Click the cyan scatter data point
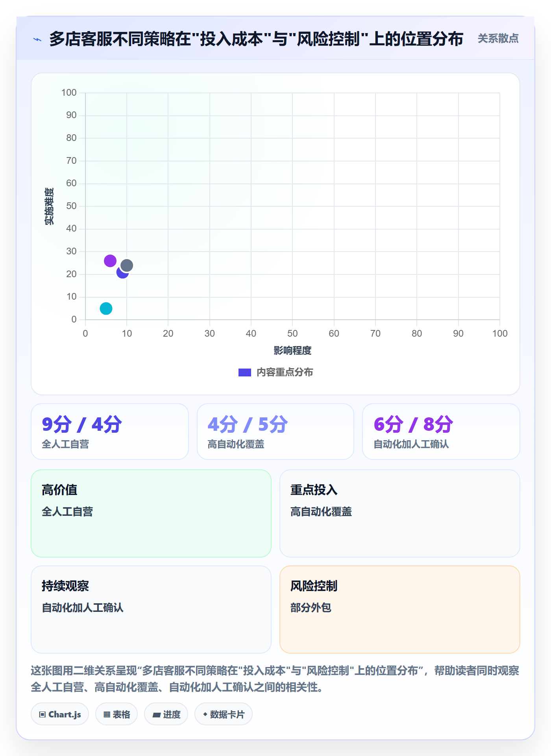The height and width of the screenshot is (756, 551). (106, 308)
